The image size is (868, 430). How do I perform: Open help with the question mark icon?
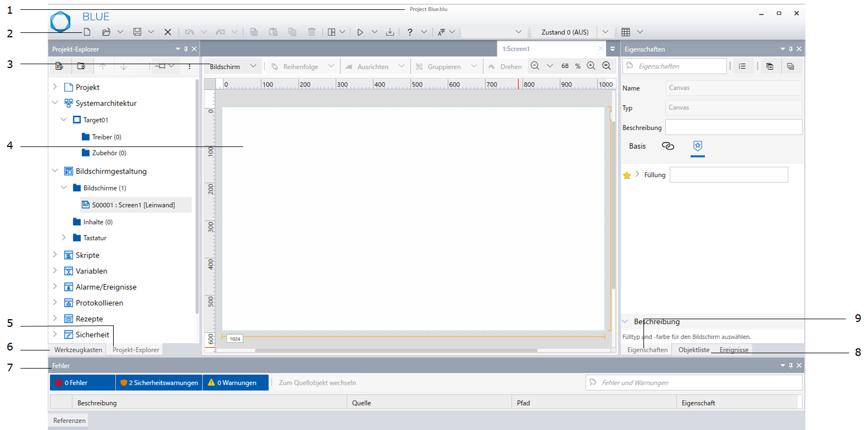[410, 32]
